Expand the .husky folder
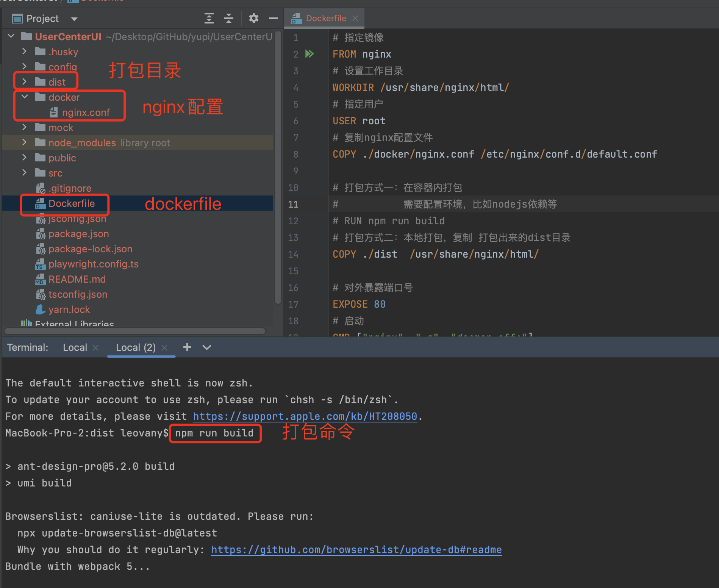719x588 pixels. (24, 52)
